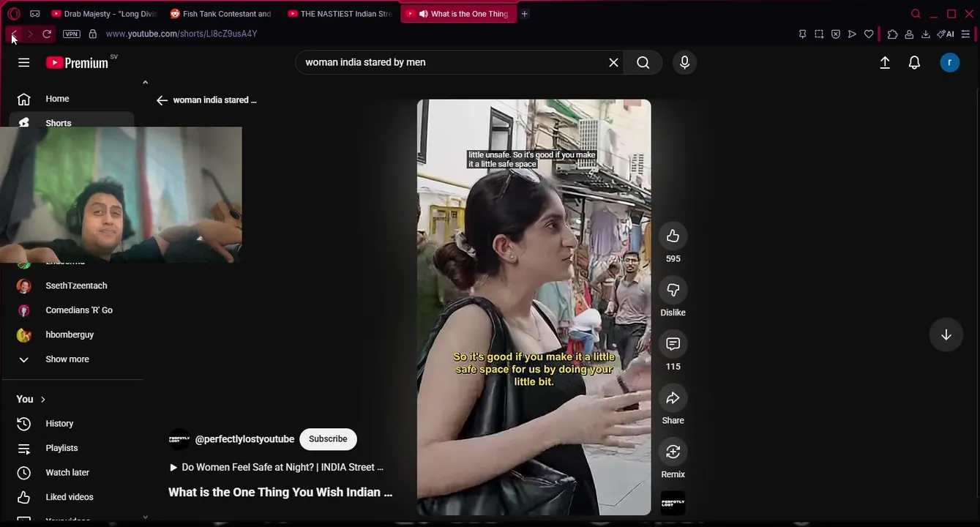The image size is (980, 527).
Task: Toggle the VPN badge in address bar
Action: 71,34
